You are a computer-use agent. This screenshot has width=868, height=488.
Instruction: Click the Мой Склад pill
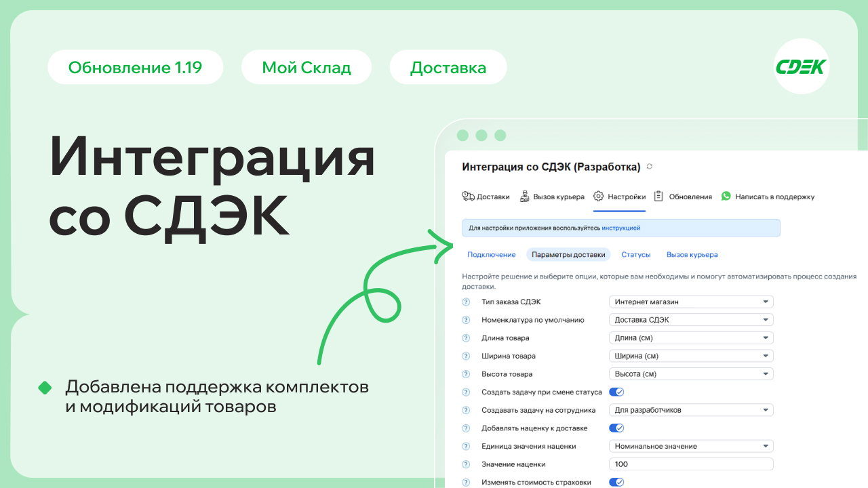coord(307,67)
